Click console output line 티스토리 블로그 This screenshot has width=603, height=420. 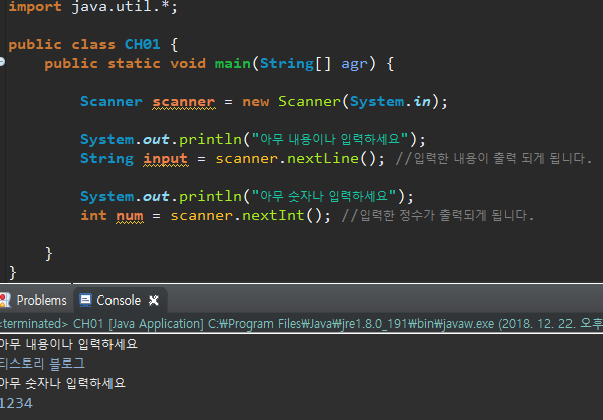42,363
